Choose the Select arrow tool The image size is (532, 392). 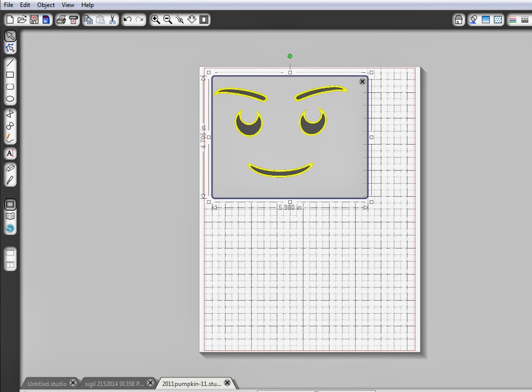tap(10, 36)
